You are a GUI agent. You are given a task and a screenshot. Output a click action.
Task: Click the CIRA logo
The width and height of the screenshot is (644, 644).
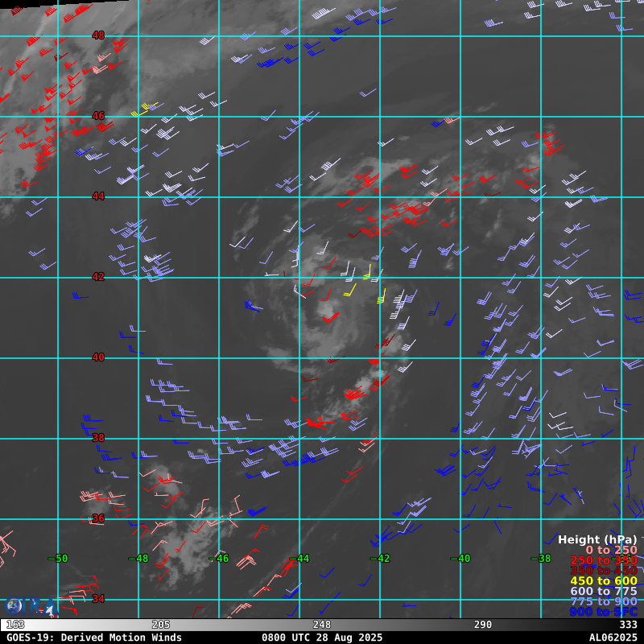[x=31, y=607]
